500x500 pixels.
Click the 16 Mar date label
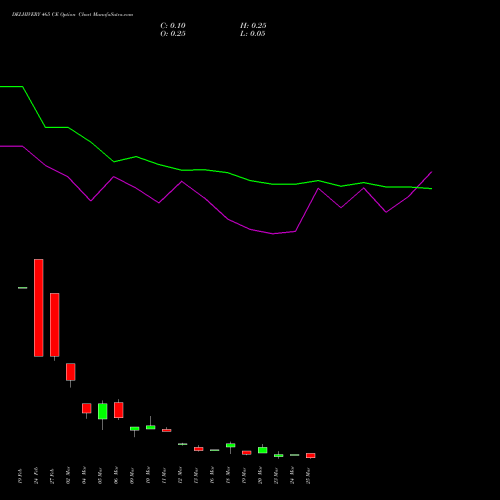point(212,476)
